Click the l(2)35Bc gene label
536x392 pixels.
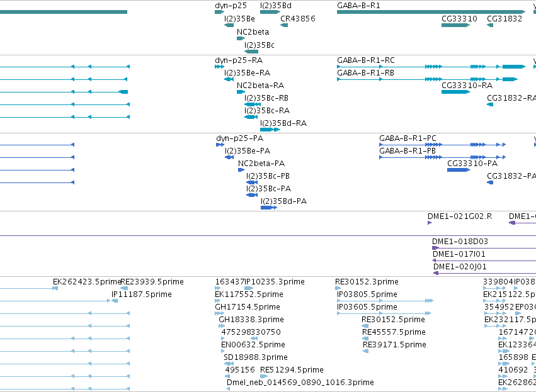click(259, 45)
